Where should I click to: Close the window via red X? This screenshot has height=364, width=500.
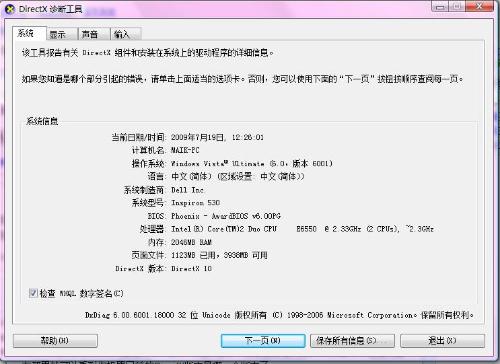[x=480, y=7]
